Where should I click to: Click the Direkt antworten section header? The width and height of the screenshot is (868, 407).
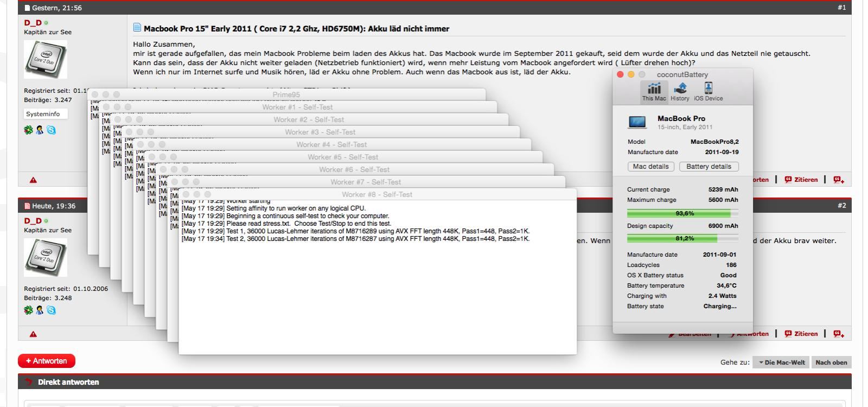click(x=435, y=382)
